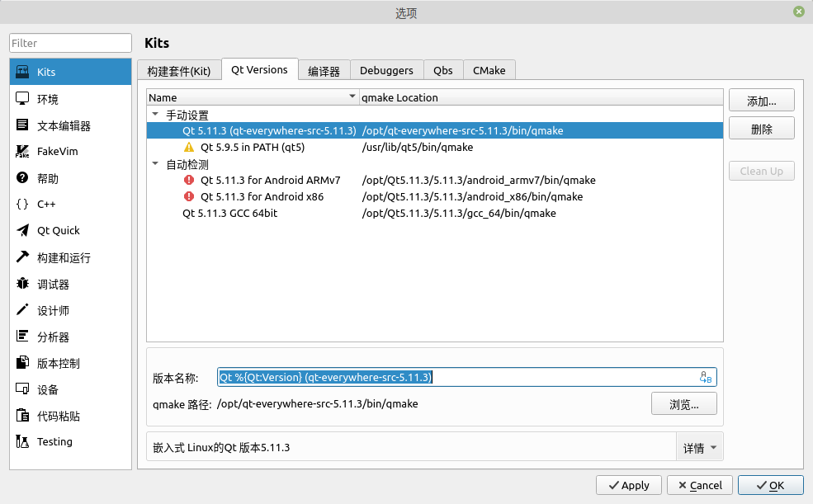The image size is (813, 504).
Task: Open the 版本控制 documents icon
Action: coord(22,363)
